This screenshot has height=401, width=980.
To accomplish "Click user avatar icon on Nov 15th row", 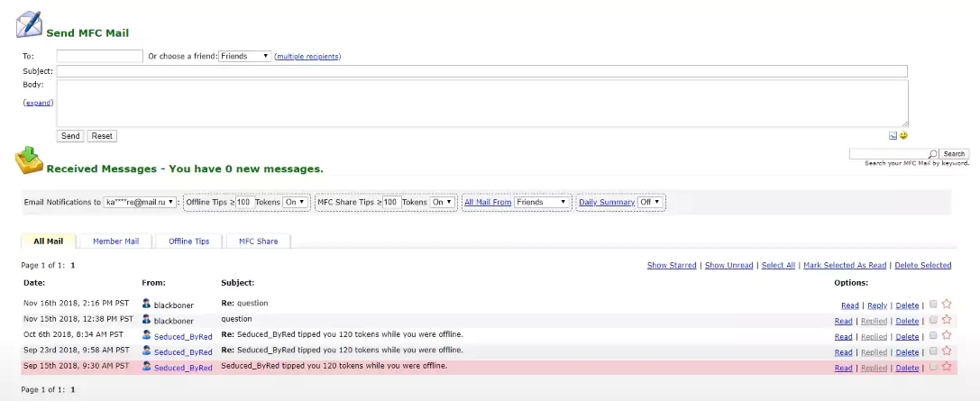I will click(x=146, y=319).
